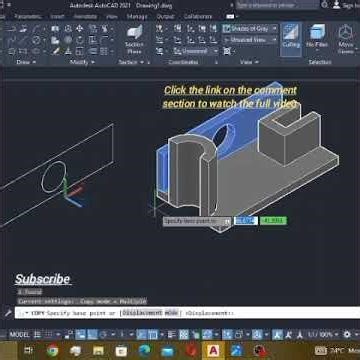Expand the View panel
Viewport: 360px width, 360px height.
coord(249,62)
